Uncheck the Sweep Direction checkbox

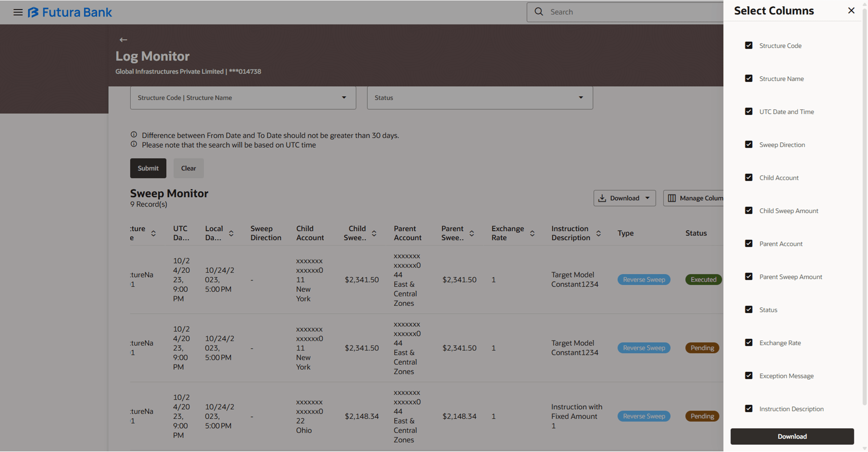click(749, 144)
